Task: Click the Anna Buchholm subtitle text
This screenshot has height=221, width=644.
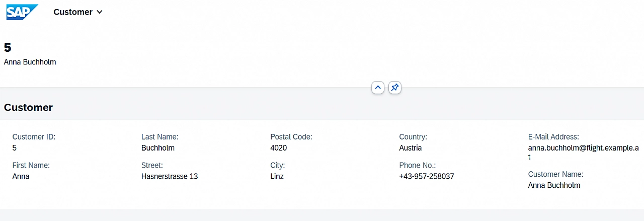Action: (30, 62)
